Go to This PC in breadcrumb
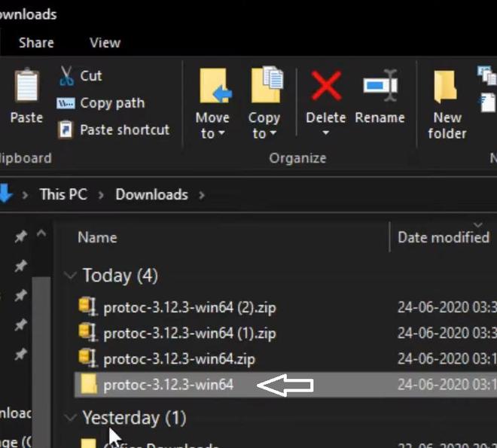The image size is (497, 448). click(63, 194)
